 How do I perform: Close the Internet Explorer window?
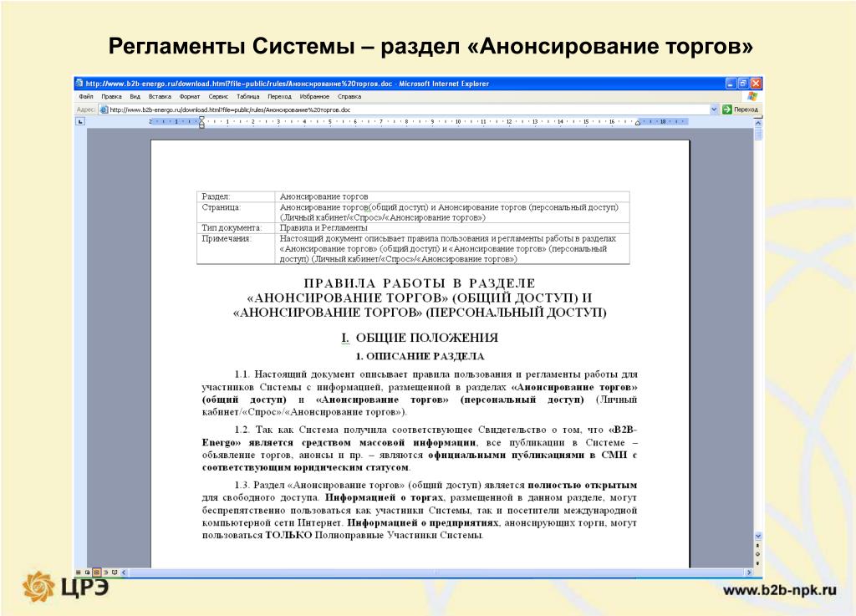point(756,84)
